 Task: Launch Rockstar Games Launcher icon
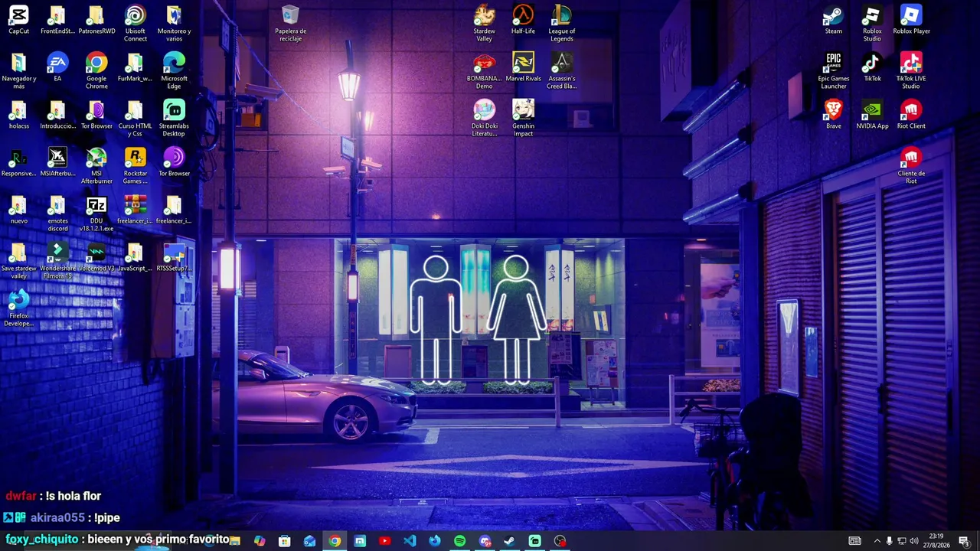click(x=136, y=166)
